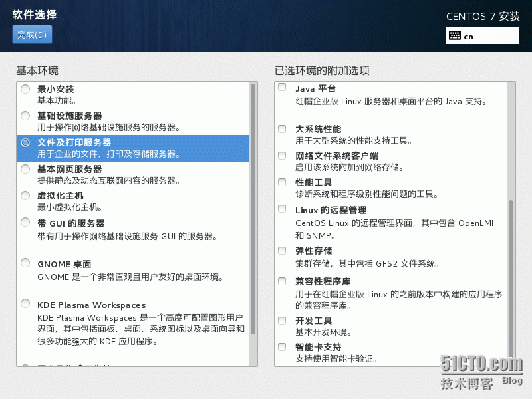
Task: Click the 文件及打印服务器 highlighted title
Action: (x=74, y=142)
